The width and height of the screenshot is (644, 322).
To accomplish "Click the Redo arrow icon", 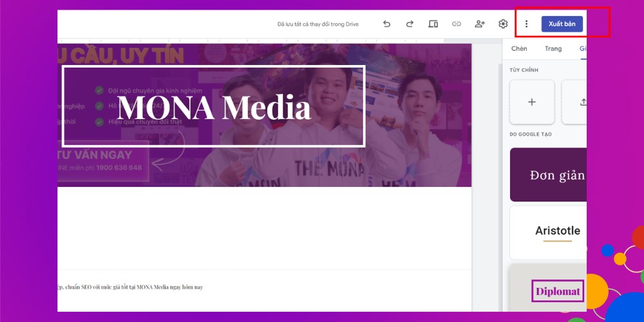I will [x=410, y=24].
